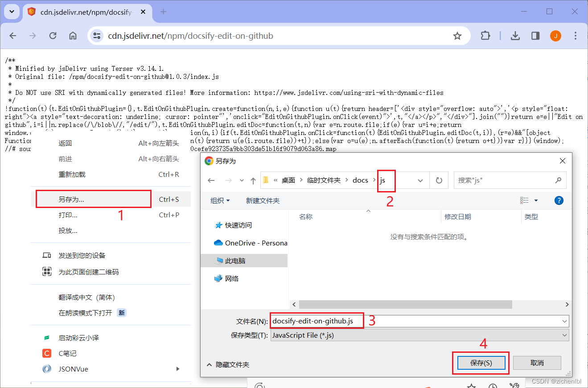588x388 pixels.
Task: Open the Chrome three-dot menu
Action: (576, 36)
